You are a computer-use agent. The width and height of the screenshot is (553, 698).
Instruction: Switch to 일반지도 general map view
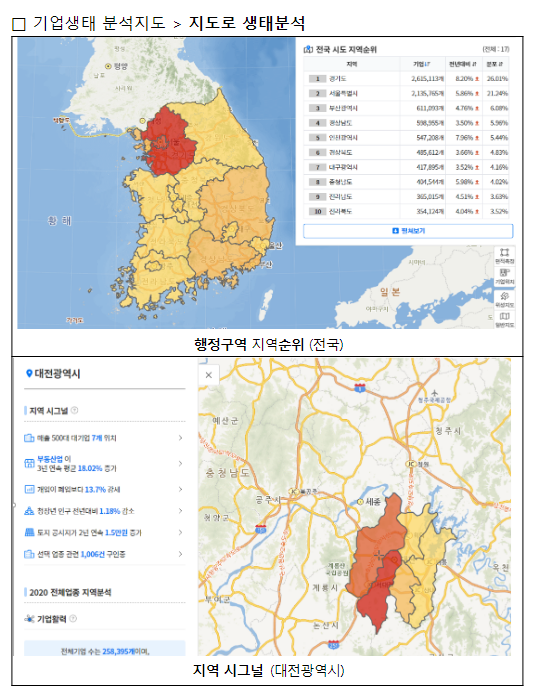pos(504,320)
